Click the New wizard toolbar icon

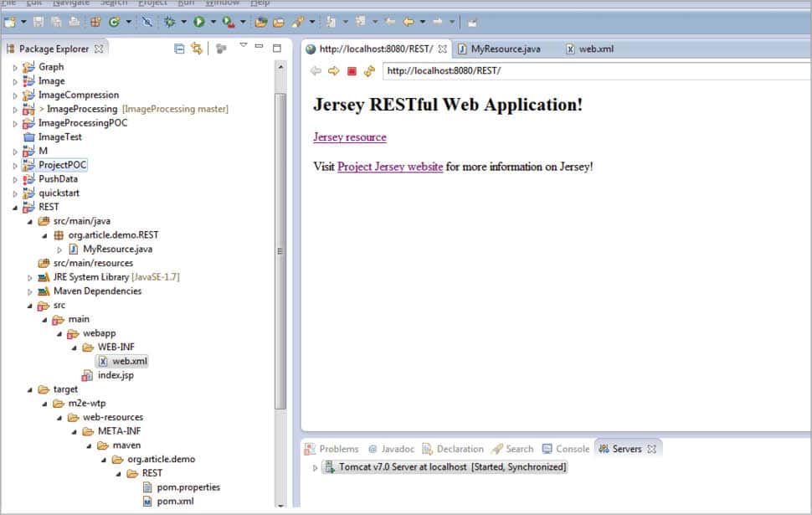pyautogui.click(x=9, y=22)
